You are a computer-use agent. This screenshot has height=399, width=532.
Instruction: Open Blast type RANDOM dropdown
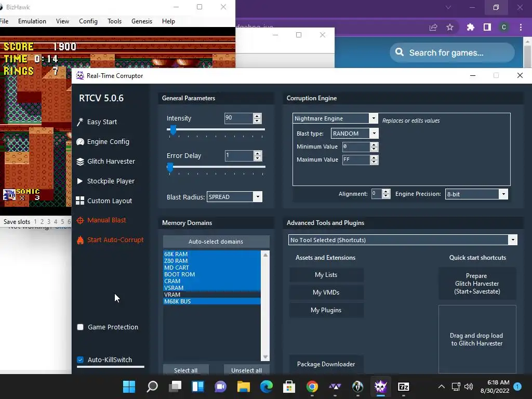click(374, 134)
